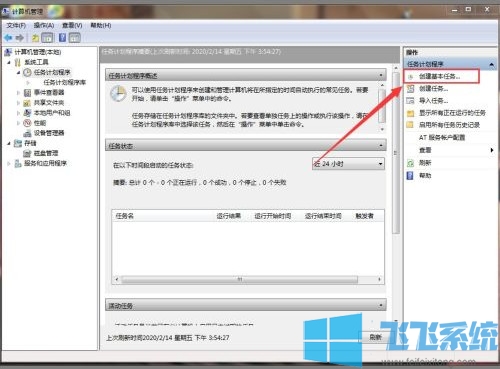Collapse the 系统工具 tree node
This screenshot has height=369, width=500.
(9, 62)
